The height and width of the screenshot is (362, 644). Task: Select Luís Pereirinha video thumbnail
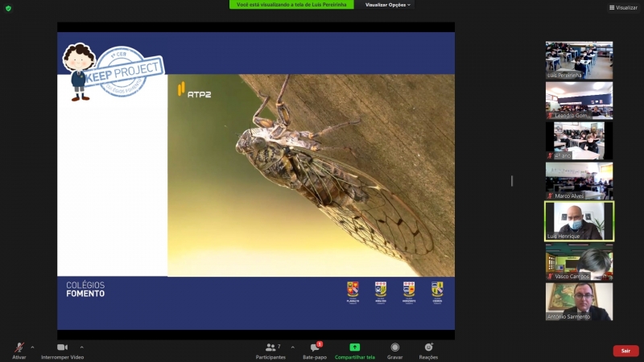click(579, 60)
